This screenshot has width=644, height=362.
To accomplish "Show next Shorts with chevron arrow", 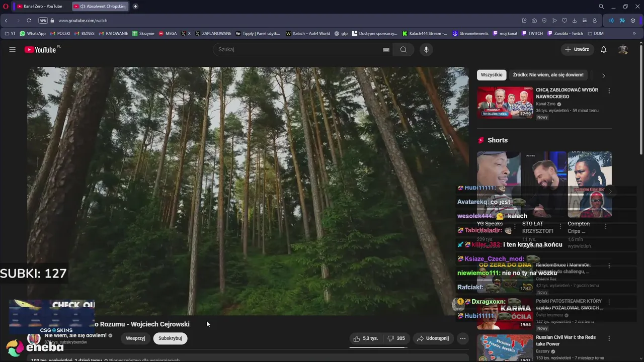I will coord(610,192).
